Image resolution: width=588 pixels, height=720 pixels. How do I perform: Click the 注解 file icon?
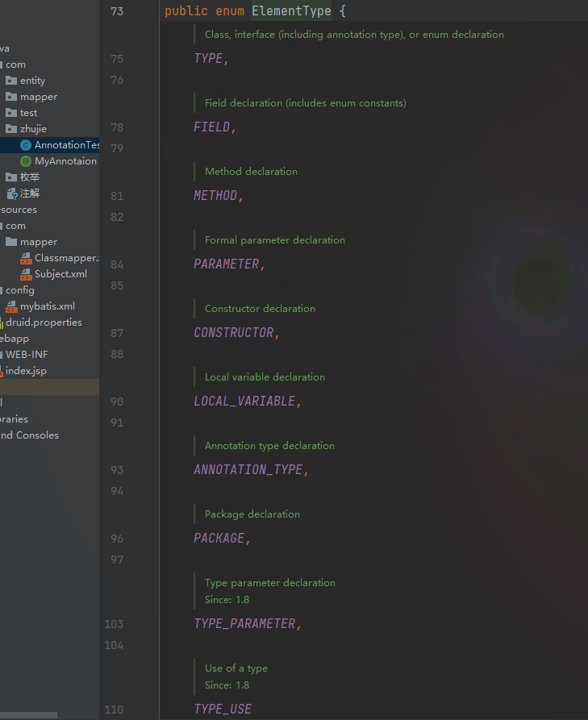click(x=12, y=194)
